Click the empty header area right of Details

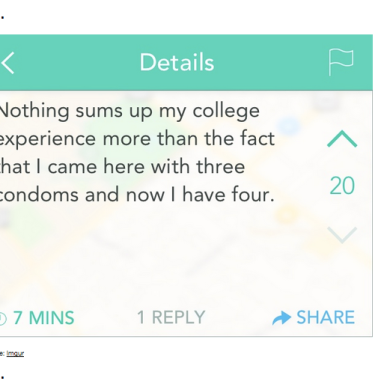(270, 62)
